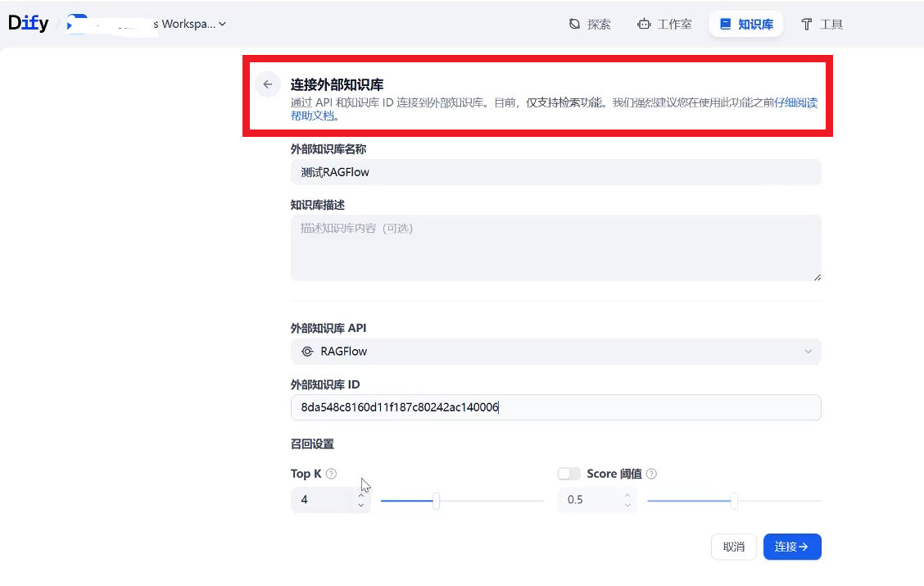
Task: Decrease the Score threshold value
Action: [627, 505]
